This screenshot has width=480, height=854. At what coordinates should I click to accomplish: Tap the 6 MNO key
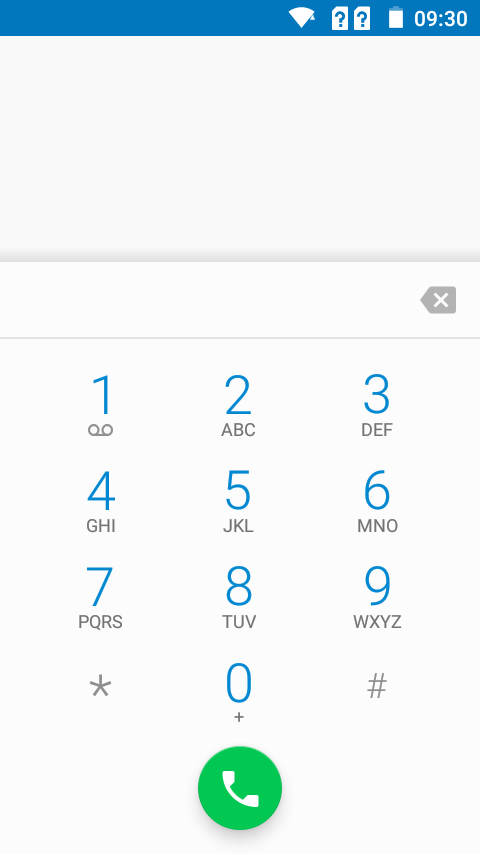(x=377, y=501)
